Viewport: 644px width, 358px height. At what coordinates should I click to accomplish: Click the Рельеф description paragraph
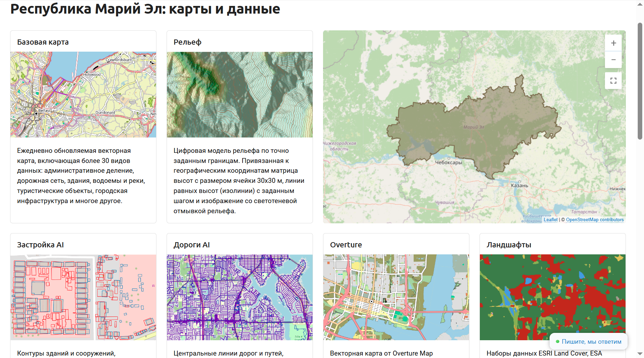239,181
